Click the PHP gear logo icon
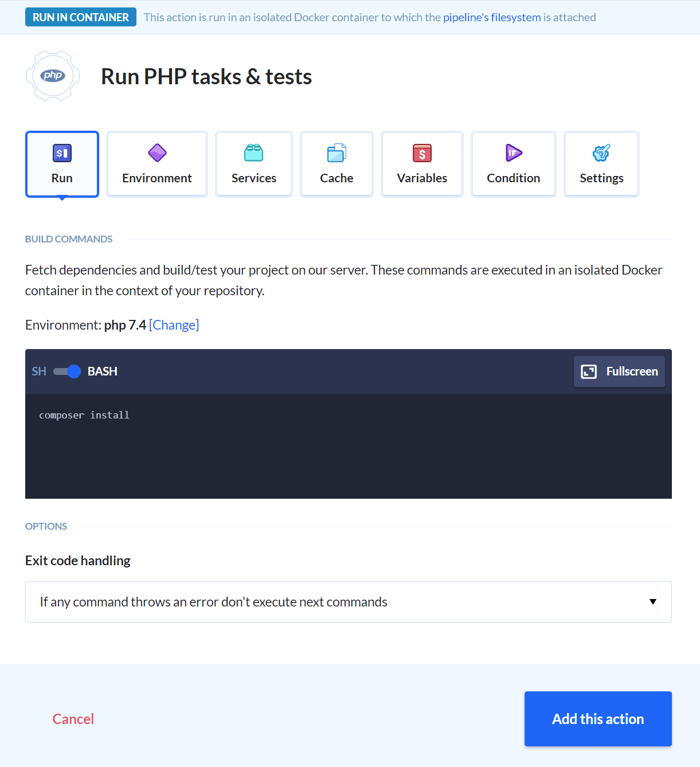The height and width of the screenshot is (767, 700). click(53, 76)
